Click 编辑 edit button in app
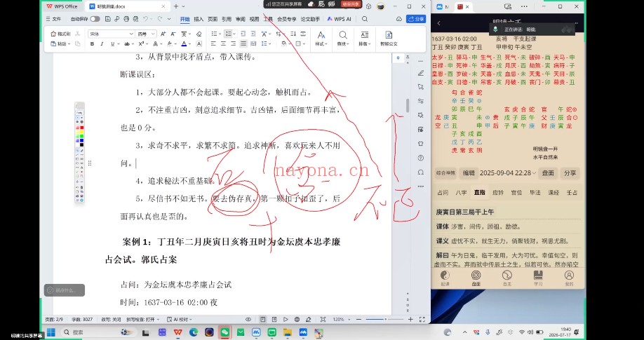 pyautogui.click(x=469, y=173)
